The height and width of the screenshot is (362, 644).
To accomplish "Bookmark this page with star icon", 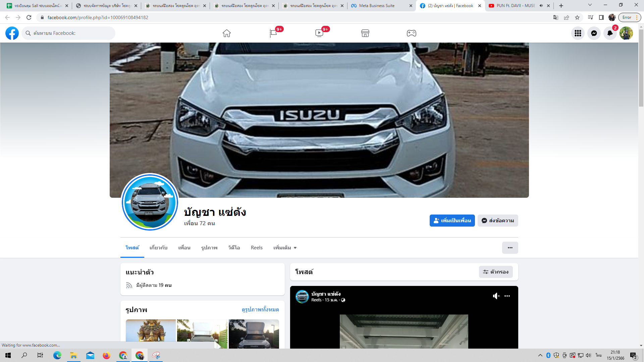I will pyautogui.click(x=577, y=17).
